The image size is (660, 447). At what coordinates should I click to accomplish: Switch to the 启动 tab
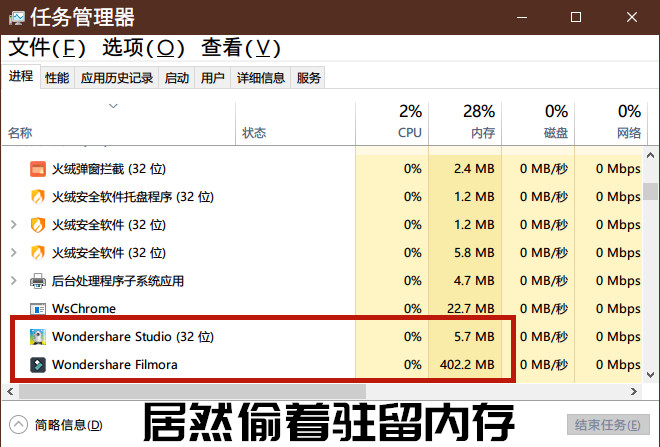(x=176, y=77)
